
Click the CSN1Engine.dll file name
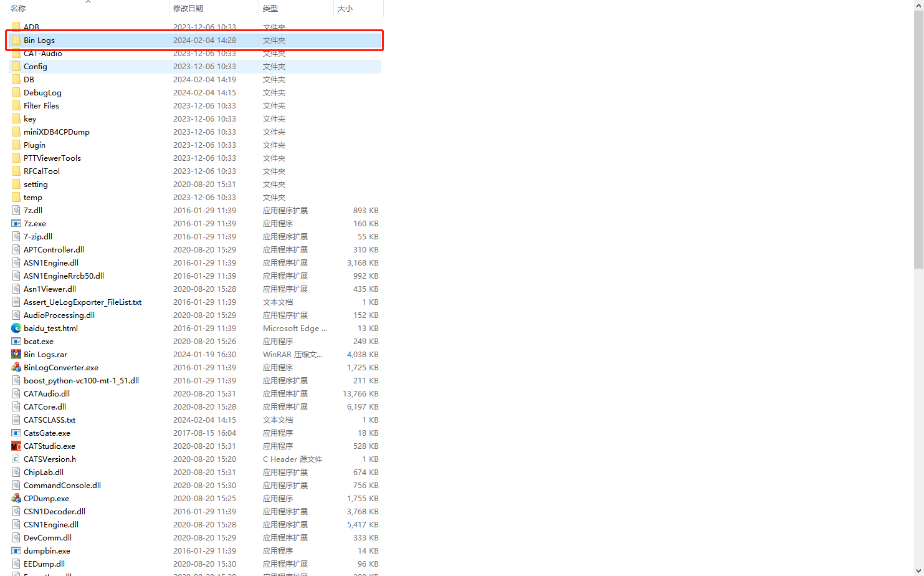51,524
